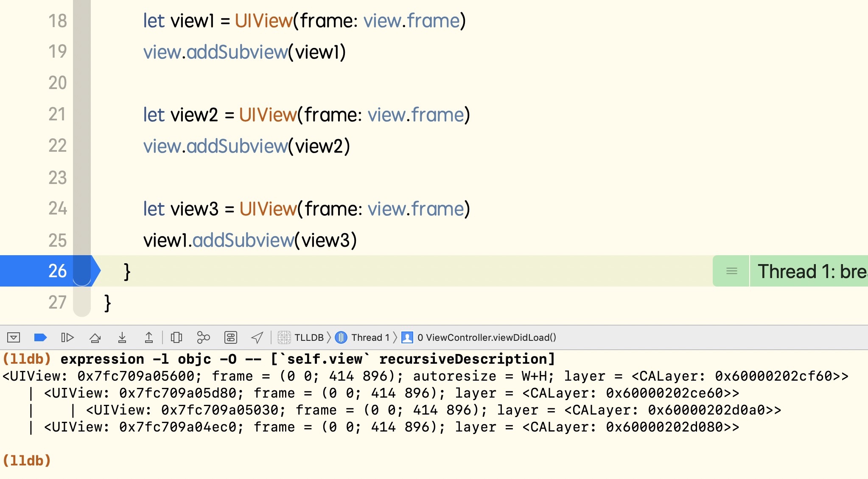Choose the ViewController.viewDidLoad() stack frame
The image size is (868, 479).
click(x=486, y=337)
